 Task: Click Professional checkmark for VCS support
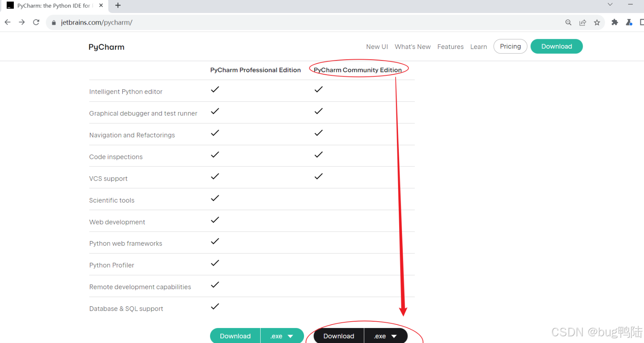click(x=215, y=176)
